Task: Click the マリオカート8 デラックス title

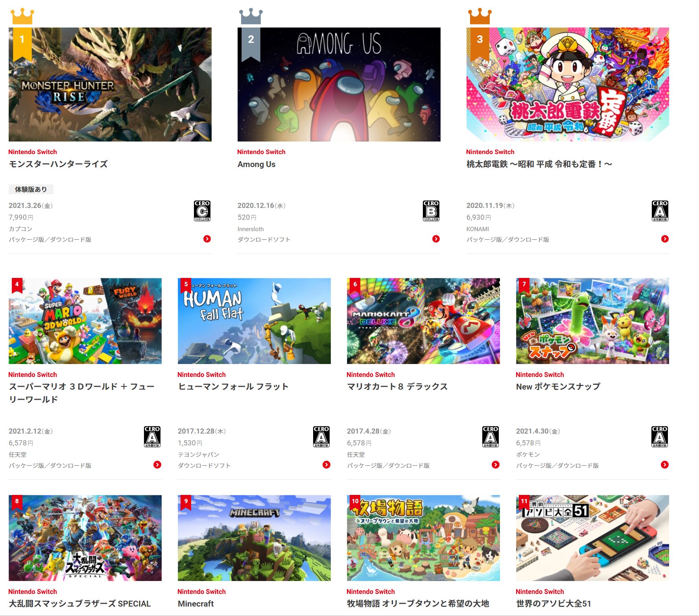Action: (397, 387)
